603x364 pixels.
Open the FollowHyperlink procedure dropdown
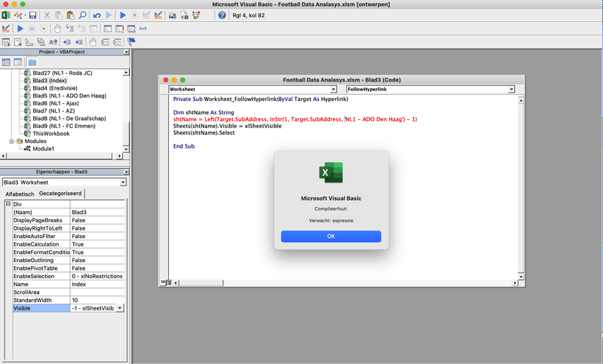511,89
